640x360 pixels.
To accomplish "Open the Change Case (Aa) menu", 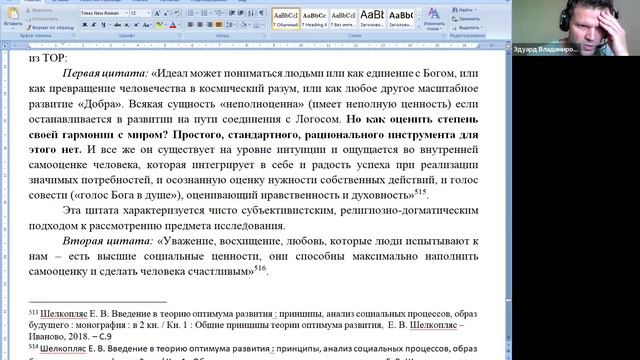I will [147, 25].
